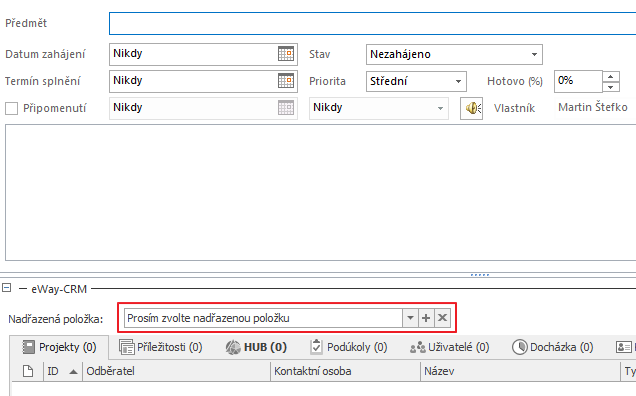This screenshot has height=396, width=636.
Task: Open calendar picker in Připomenutí date field
Action: tap(286, 108)
